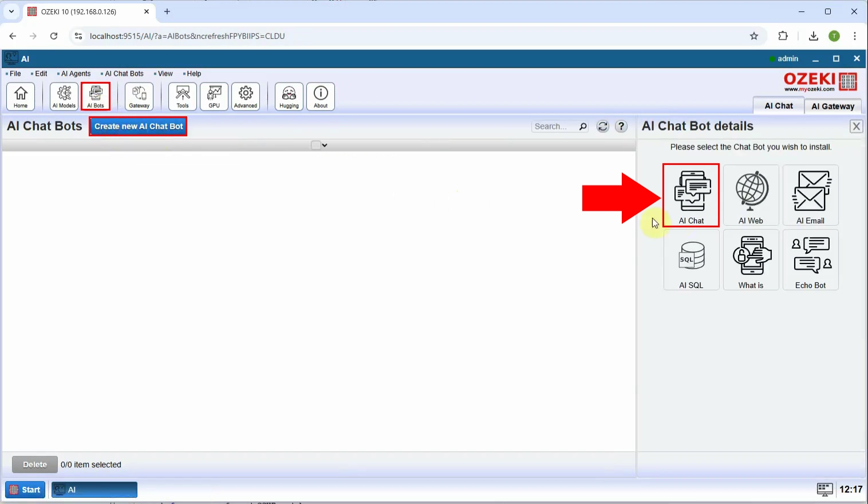The height and width of the screenshot is (504, 868).
Task: Click the browser profile avatar
Action: (834, 36)
